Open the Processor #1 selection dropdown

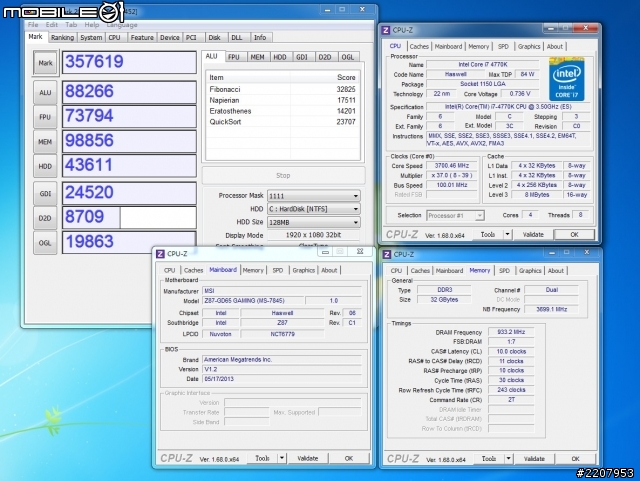tap(455, 215)
